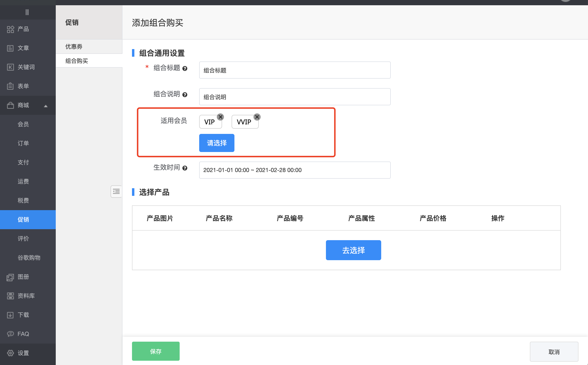
Task: Toggle the sidebar collapse handle at top
Action: 27,12
